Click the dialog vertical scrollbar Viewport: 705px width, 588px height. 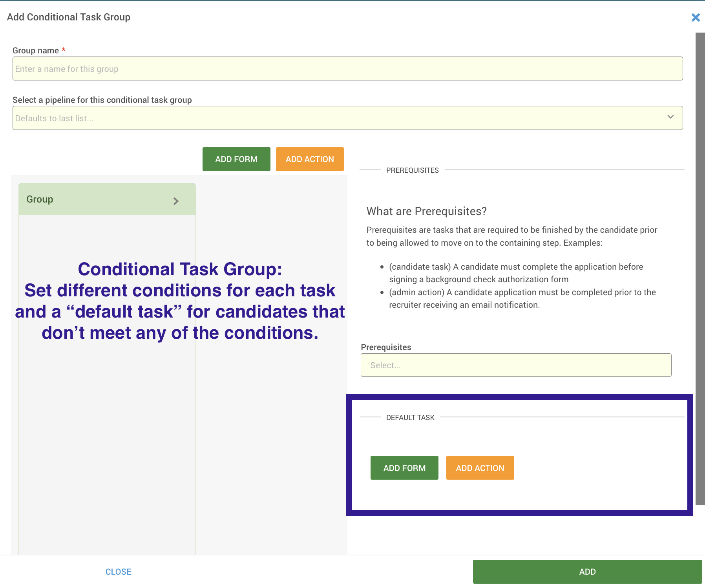click(x=700, y=268)
